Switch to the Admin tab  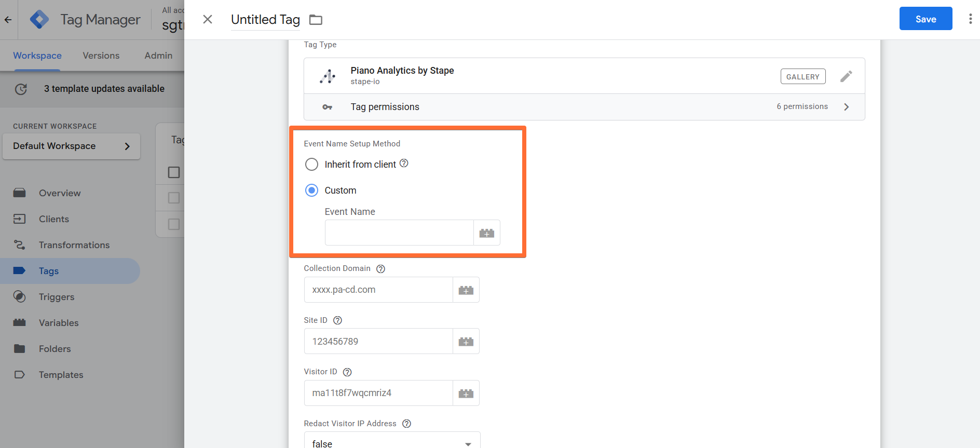[x=158, y=56]
